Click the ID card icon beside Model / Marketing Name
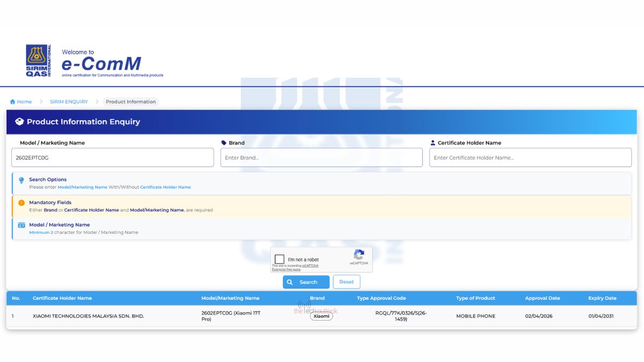This screenshot has height=362, width=644. pos(21,225)
